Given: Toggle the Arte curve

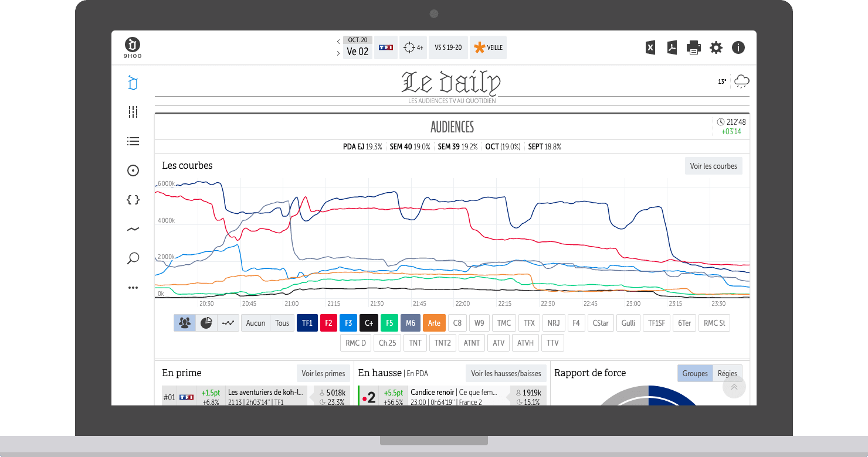Looking at the screenshot, I should 434,323.
